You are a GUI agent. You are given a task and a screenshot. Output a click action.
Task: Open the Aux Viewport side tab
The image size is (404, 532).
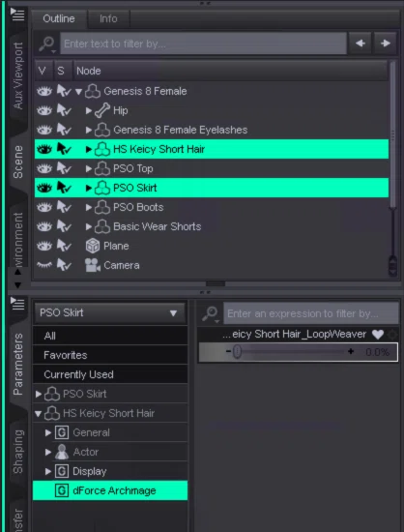point(18,76)
